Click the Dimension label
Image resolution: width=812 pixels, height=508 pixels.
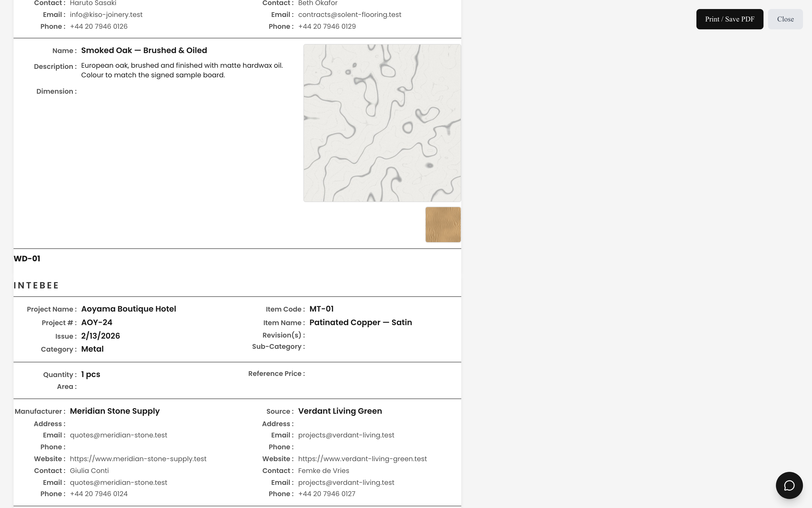click(56, 91)
